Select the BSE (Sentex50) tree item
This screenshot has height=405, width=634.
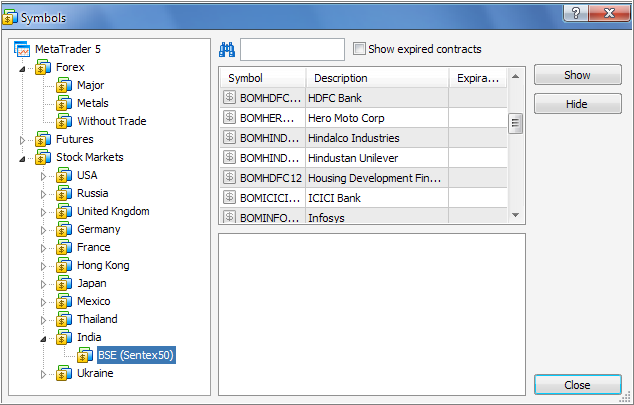coord(136,355)
